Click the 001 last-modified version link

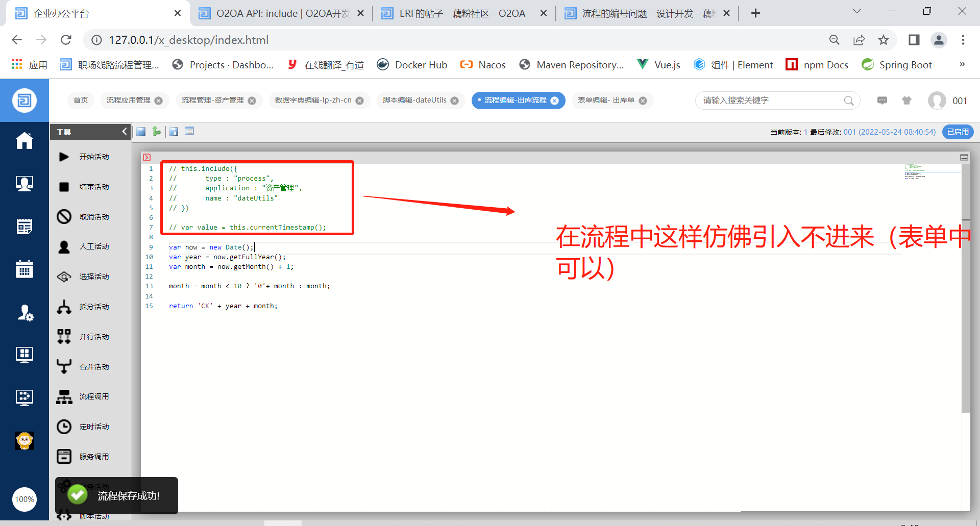click(x=890, y=132)
